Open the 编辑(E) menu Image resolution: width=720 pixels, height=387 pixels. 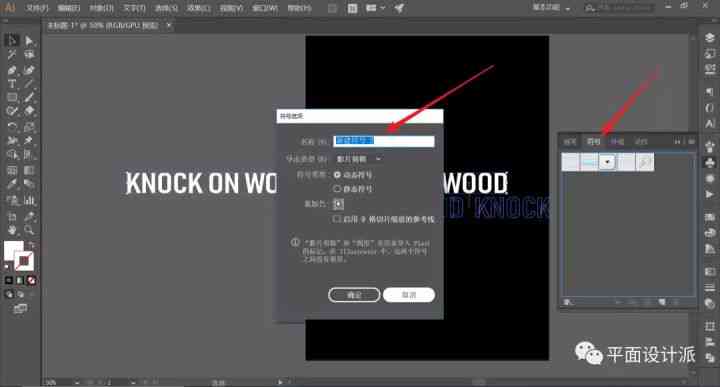click(69, 8)
